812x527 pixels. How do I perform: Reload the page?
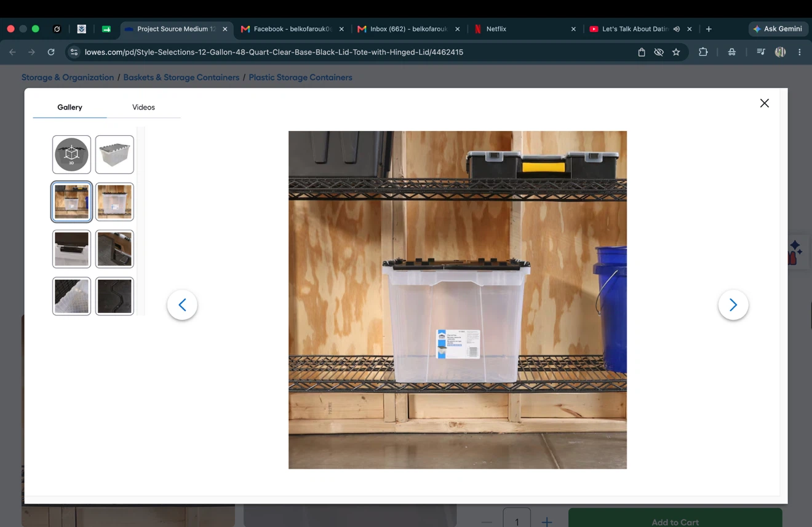coord(51,52)
